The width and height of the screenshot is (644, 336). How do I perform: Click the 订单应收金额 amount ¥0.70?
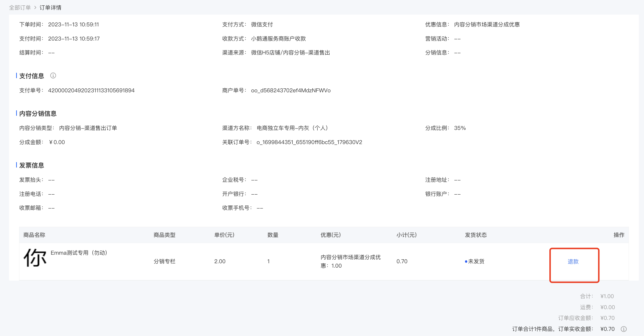pyautogui.click(x=608, y=318)
